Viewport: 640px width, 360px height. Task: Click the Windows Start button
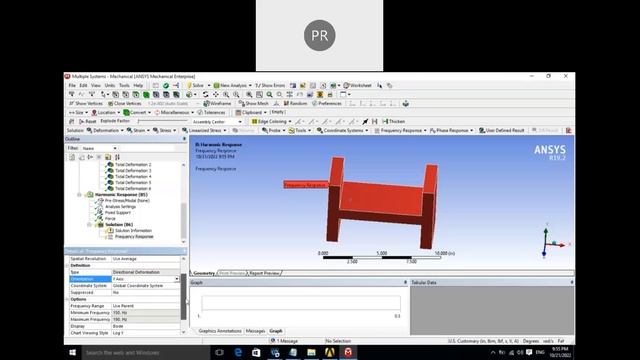click(73, 352)
